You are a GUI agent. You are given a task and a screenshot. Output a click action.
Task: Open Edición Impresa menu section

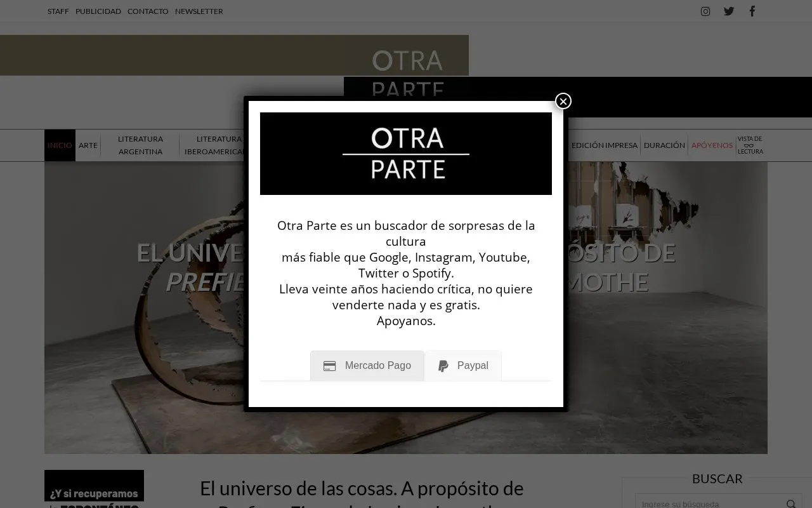click(x=605, y=145)
